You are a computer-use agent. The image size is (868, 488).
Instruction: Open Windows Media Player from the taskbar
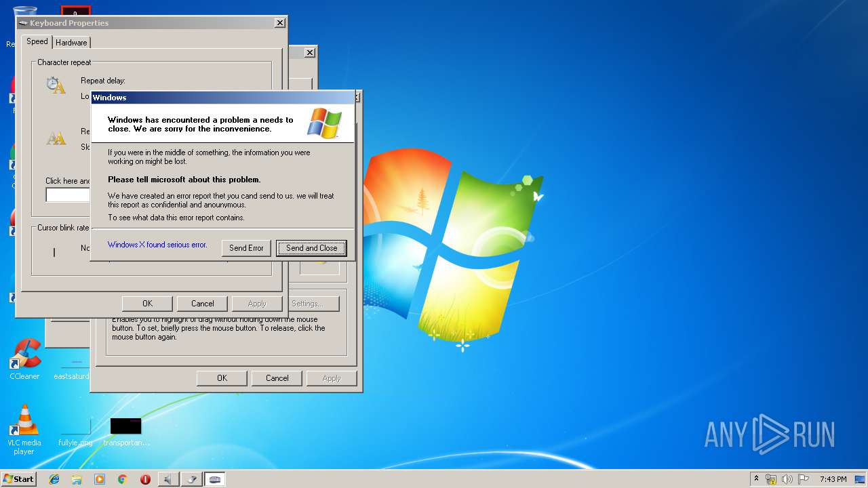pyautogui.click(x=100, y=479)
